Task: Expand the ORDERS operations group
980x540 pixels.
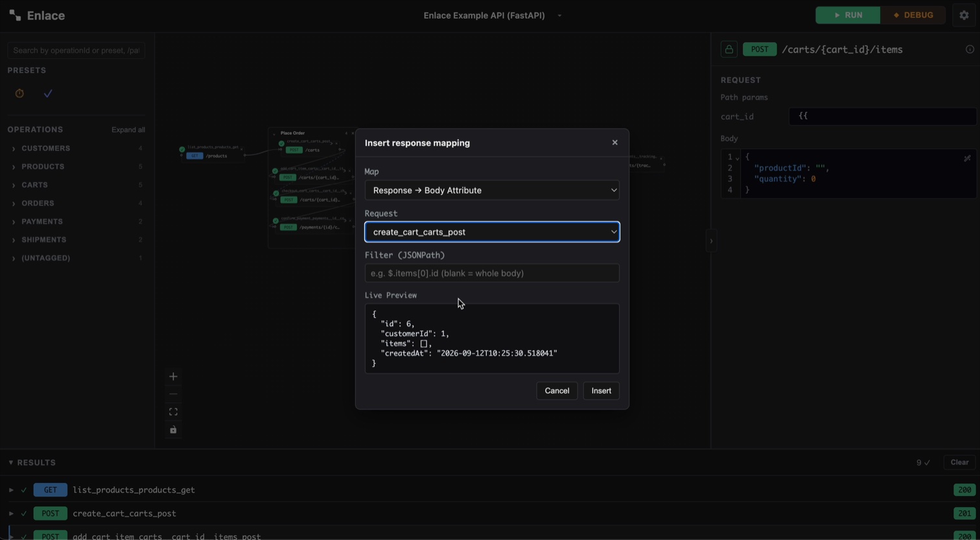Action: pos(76,203)
